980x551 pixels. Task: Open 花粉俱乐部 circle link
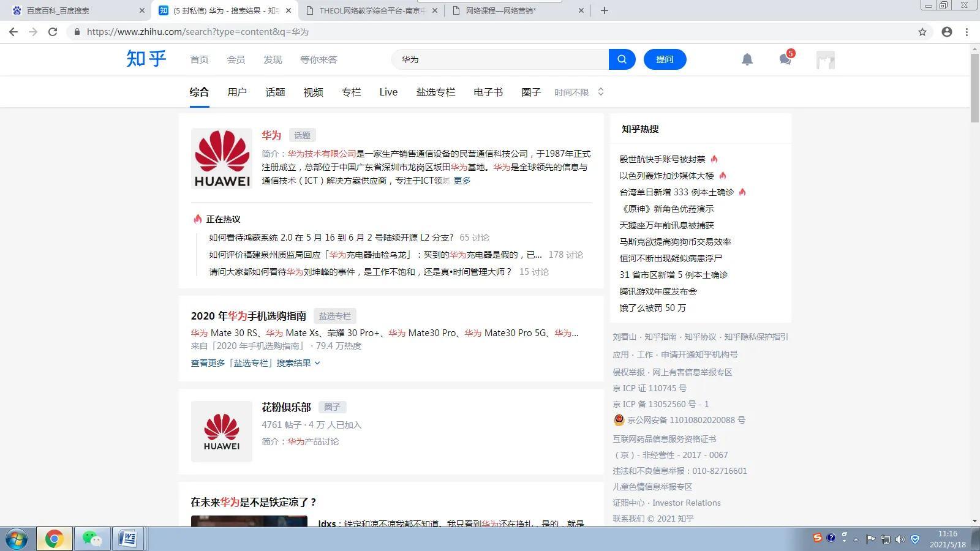point(286,407)
